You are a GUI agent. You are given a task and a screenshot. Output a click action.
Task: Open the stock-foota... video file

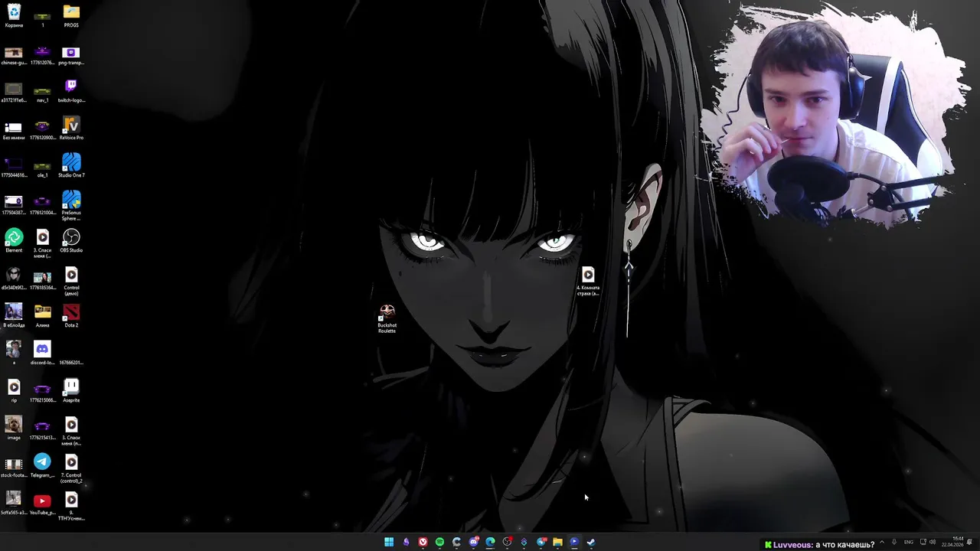[x=14, y=467]
